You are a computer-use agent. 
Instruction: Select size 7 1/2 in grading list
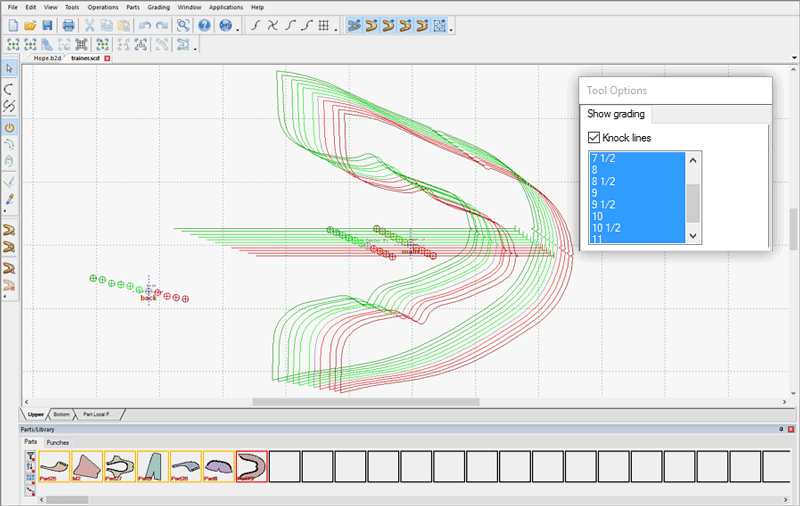pos(637,159)
